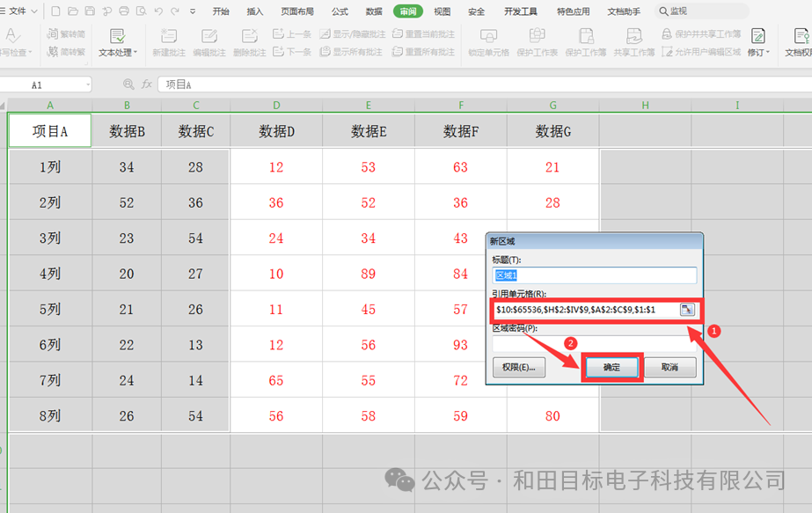Select column header D
The image size is (812, 513).
276,106
